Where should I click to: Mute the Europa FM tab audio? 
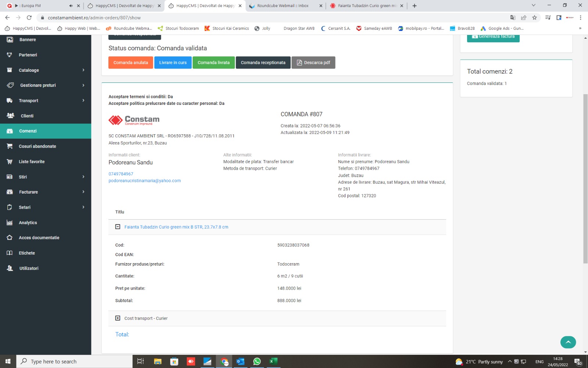click(x=71, y=6)
